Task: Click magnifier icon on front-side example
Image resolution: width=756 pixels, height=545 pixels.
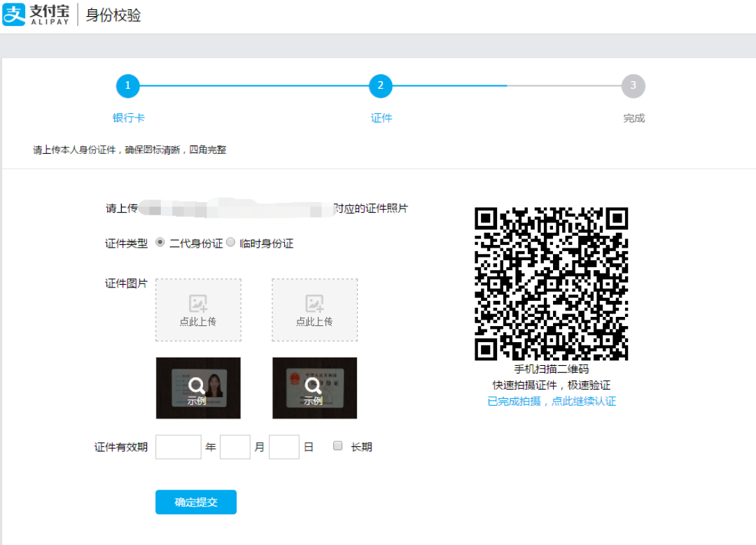Action: pos(196,385)
